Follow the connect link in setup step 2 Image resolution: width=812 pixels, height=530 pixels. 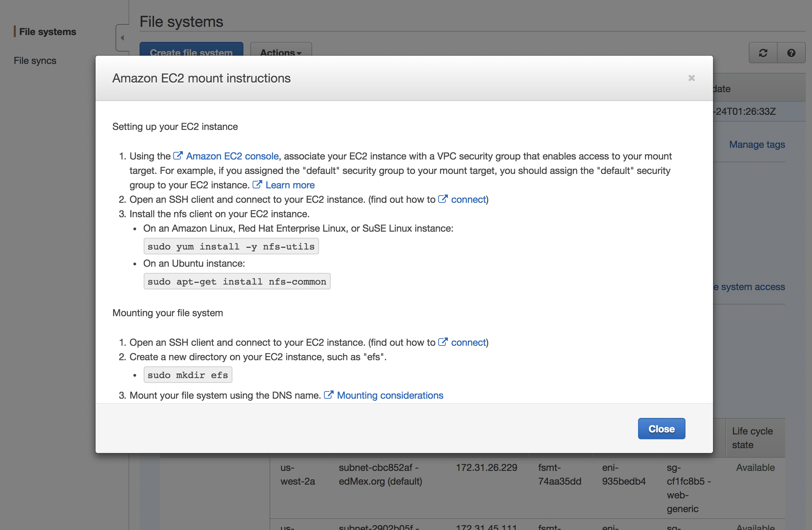click(468, 199)
